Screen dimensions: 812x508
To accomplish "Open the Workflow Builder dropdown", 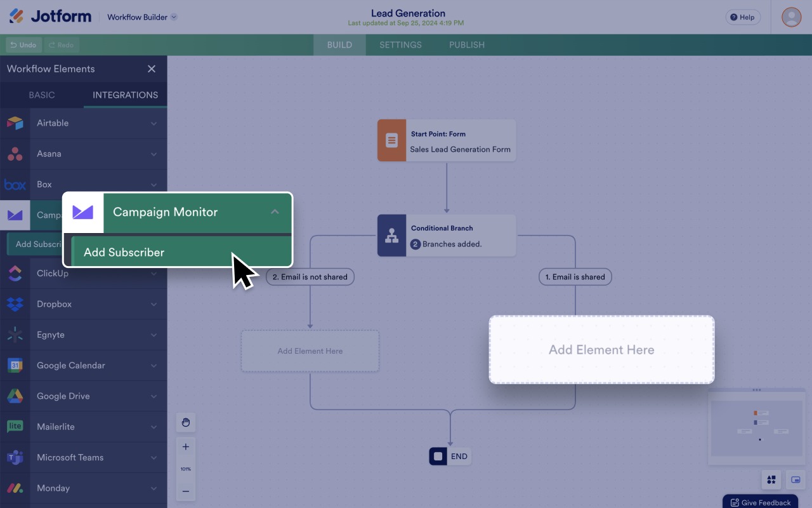I will (142, 17).
